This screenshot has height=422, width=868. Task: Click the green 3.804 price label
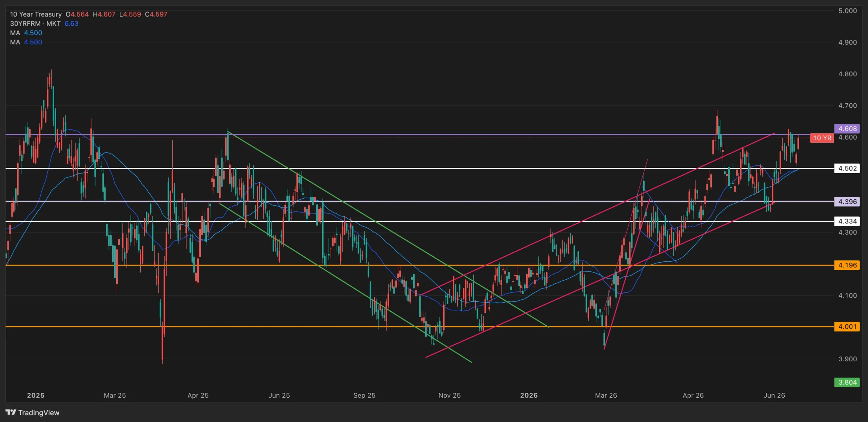click(847, 382)
